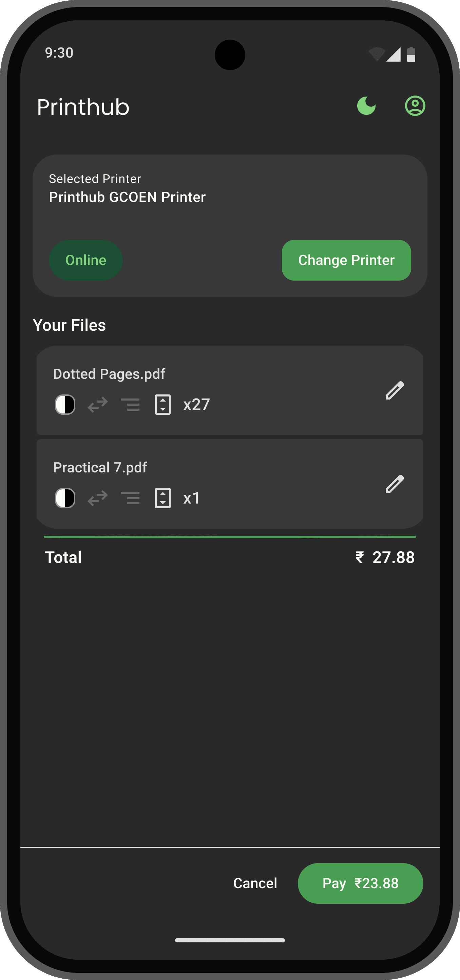Viewport: 460px width, 980px height.
Task: Click black-and-white color icon for Dotted Pages.pdf
Action: (x=65, y=404)
